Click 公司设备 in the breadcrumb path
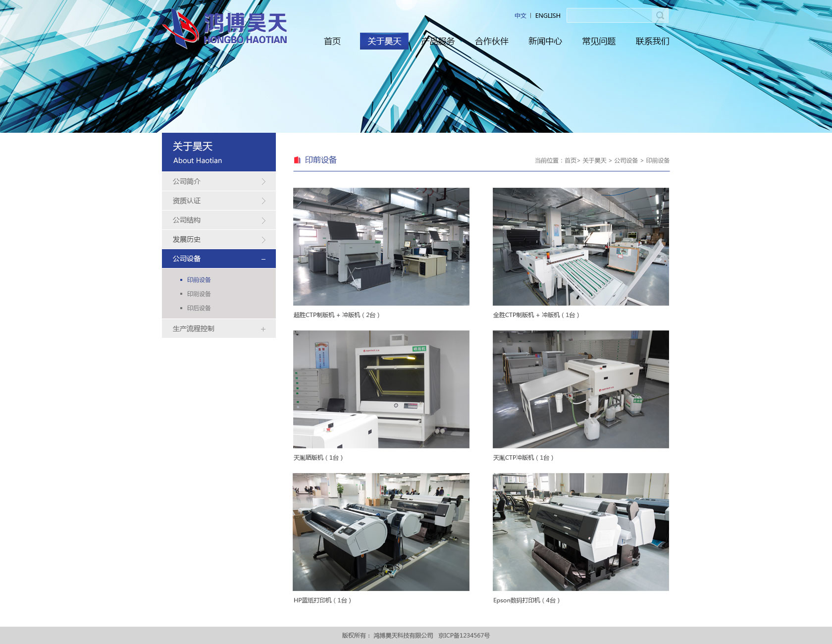The width and height of the screenshot is (832, 644). (626, 161)
